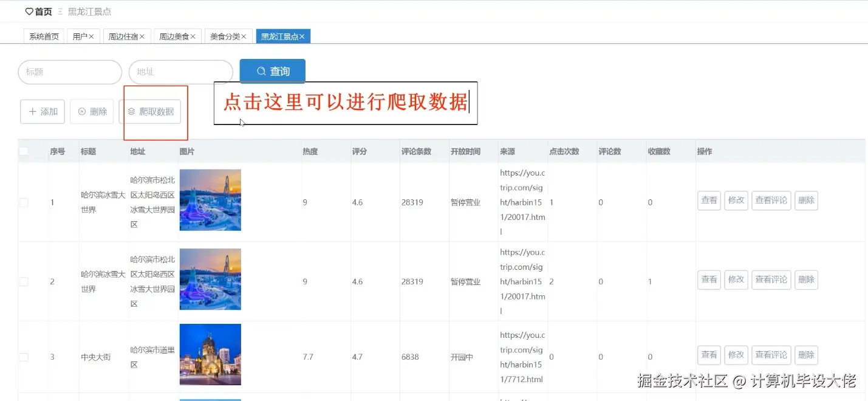
Task: Check the checkbox for the 中央大街 row
Action: 23,357
